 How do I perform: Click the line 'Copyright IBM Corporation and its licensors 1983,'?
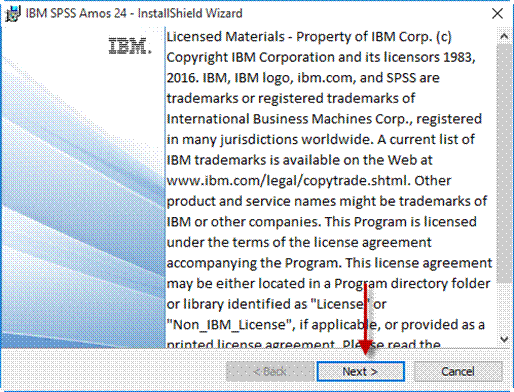pos(321,57)
